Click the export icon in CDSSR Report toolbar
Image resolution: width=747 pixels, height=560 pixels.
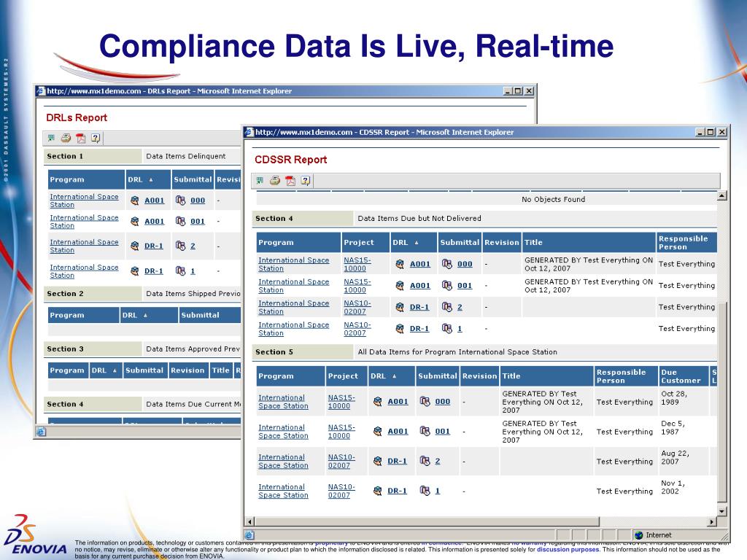point(260,181)
